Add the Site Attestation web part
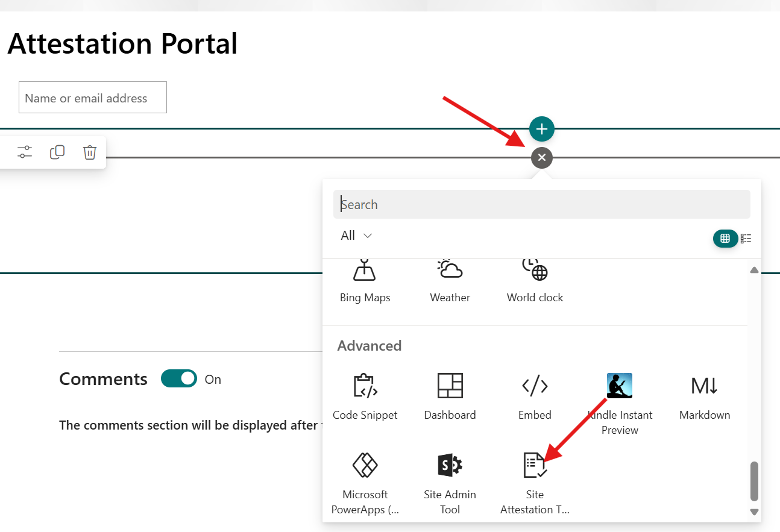780x532 pixels. (535, 483)
